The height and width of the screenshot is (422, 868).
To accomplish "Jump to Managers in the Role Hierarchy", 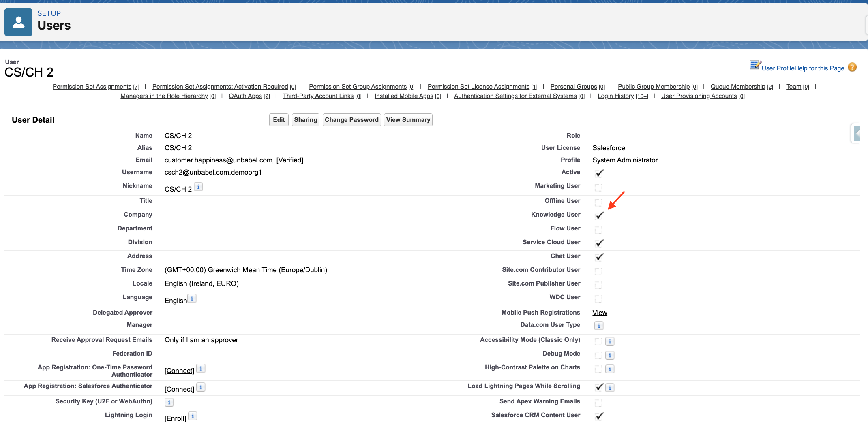I will 168,96.
